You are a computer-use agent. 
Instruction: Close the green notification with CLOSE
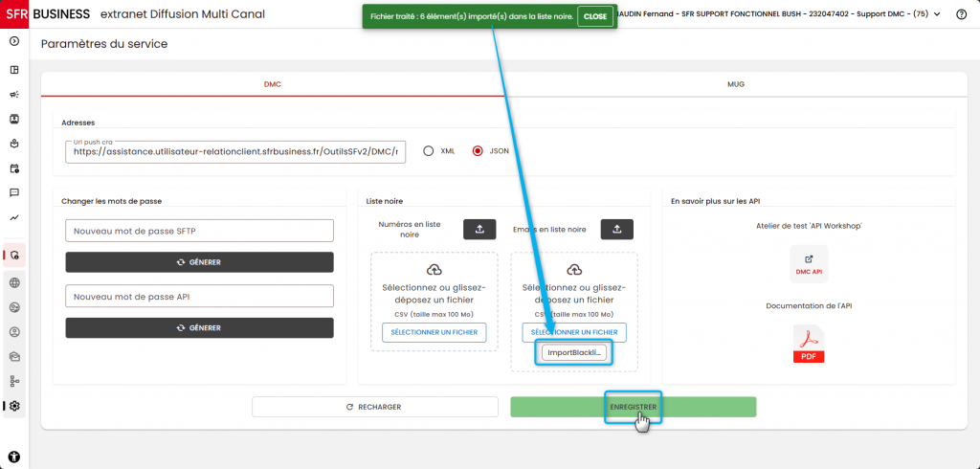tap(595, 17)
